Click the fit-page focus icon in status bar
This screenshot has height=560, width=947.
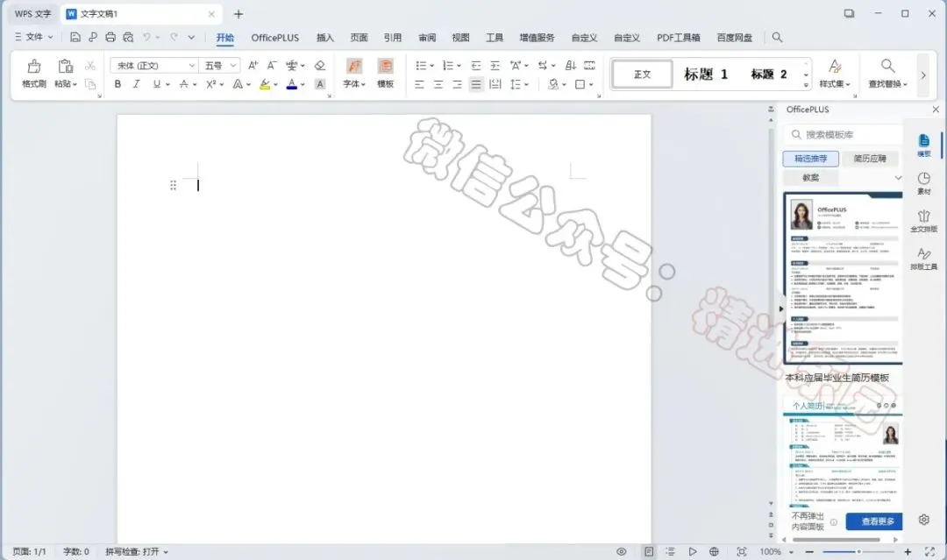coord(742,551)
